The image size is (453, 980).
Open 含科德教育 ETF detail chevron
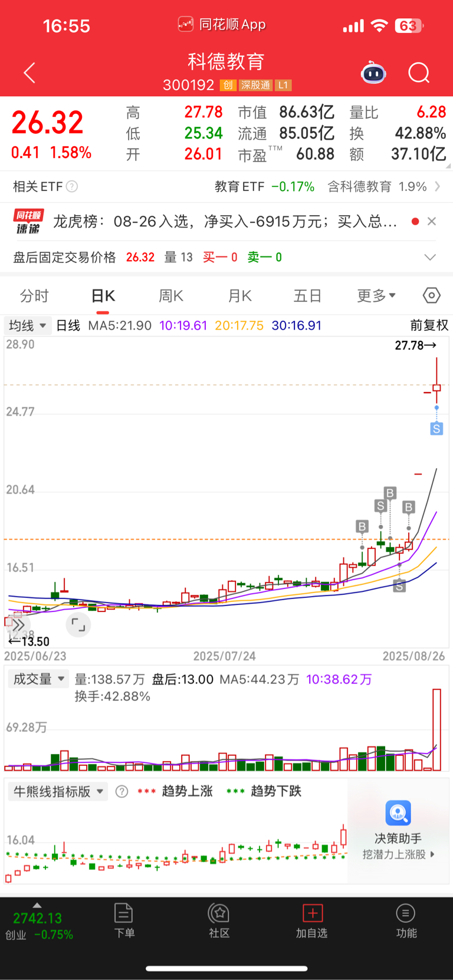click(438, 186)
